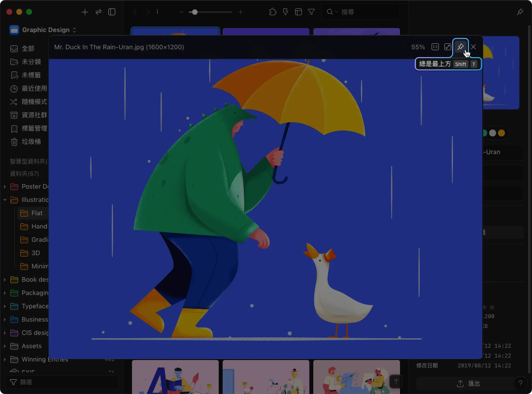Expand the Business folder arrow
The image size is (532, 394).
coord(5,319)
